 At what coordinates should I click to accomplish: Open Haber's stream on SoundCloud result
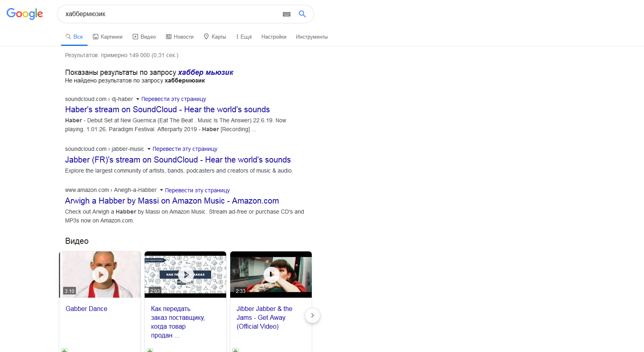coord(168,109)
